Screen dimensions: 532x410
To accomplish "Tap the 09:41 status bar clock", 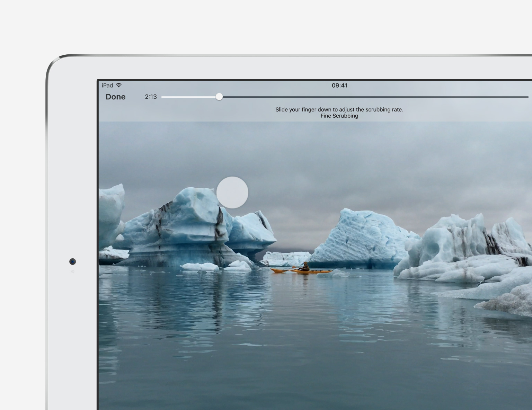I will click(339, 86).
